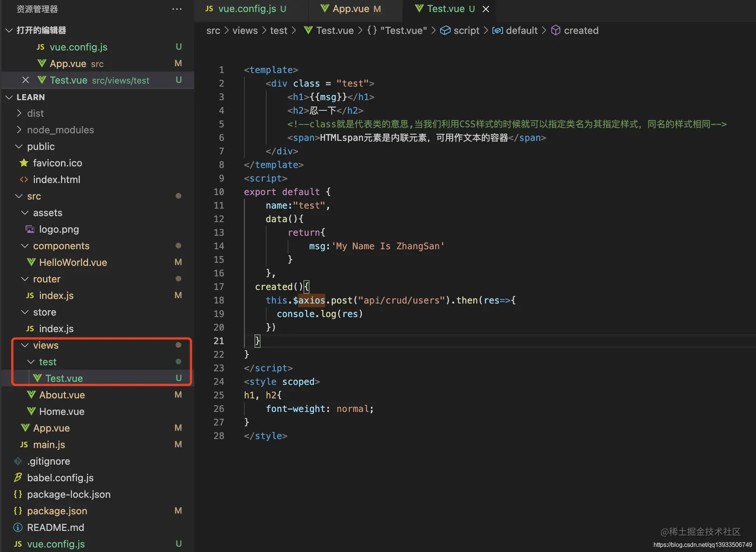
Task: Click the main.js JS icon
Action: click(24, 444)
